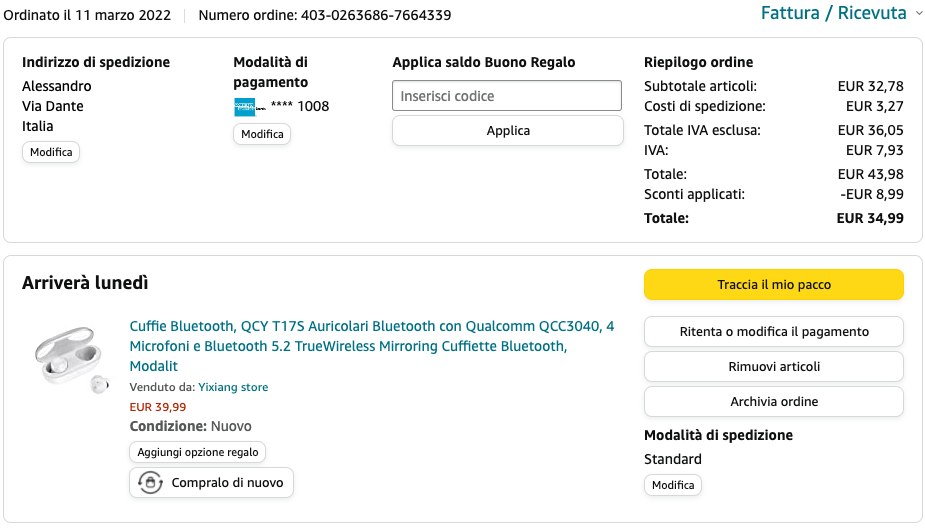Click the buy-again circular arrows icon
925x531 pixels.
click(x=150, y=483)
